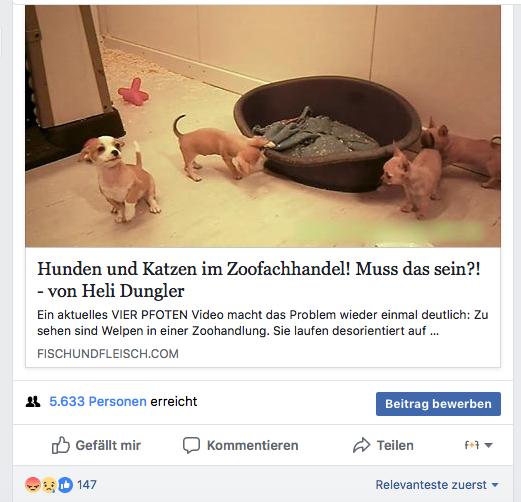
Task: Open the Hunden und Katzen im Zoofachhandel headline
Action: [259, 280]
